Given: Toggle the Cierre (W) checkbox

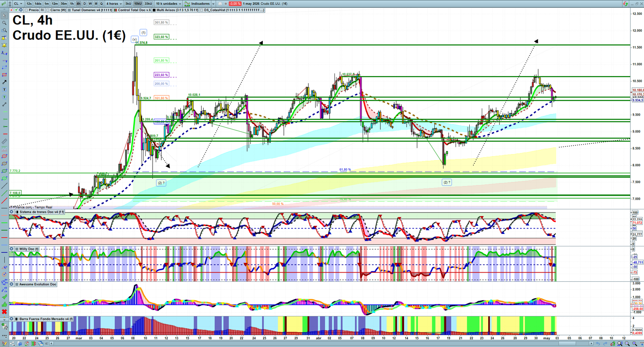Looking at the screenshot, I should (x=47, y=10).
